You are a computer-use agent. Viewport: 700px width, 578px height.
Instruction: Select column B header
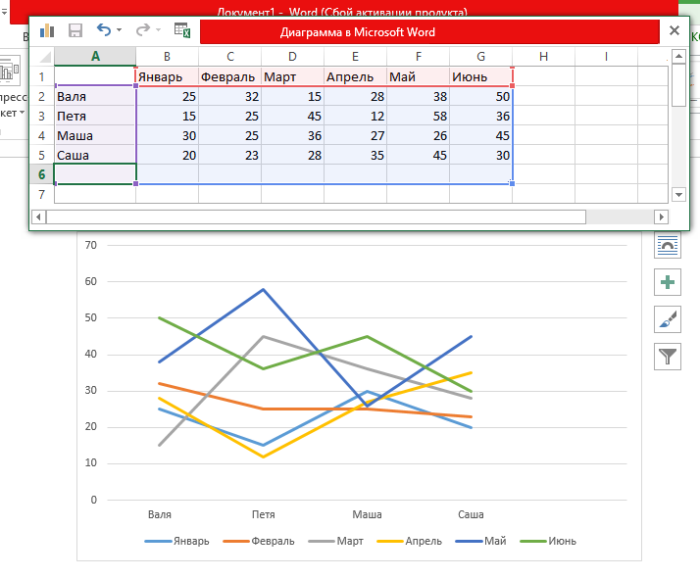(x=167, y=57)
